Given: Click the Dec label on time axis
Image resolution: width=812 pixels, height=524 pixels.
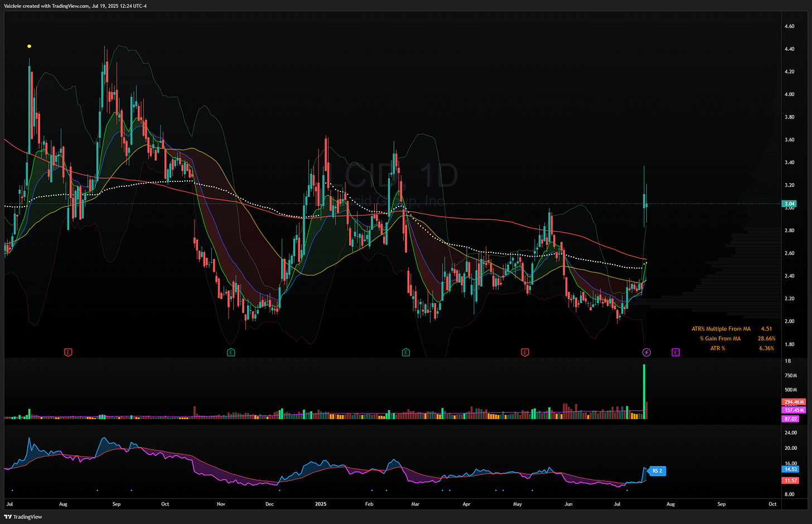Looking at the screenshot, I should (269, 504).
